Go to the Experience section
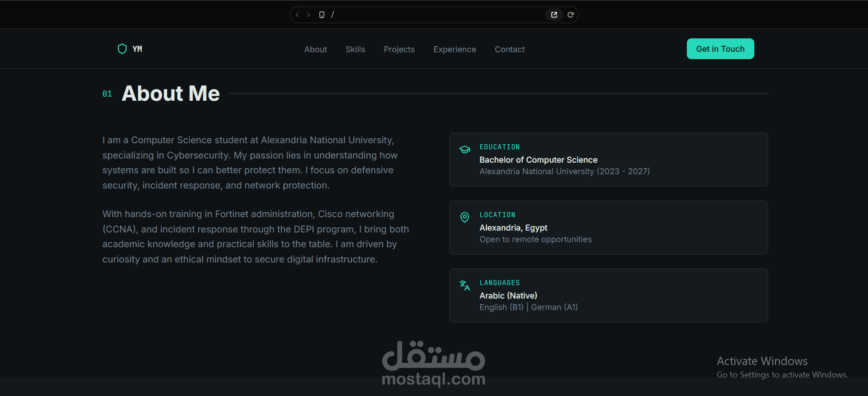The image size is (868, 396). click(455, 49)
